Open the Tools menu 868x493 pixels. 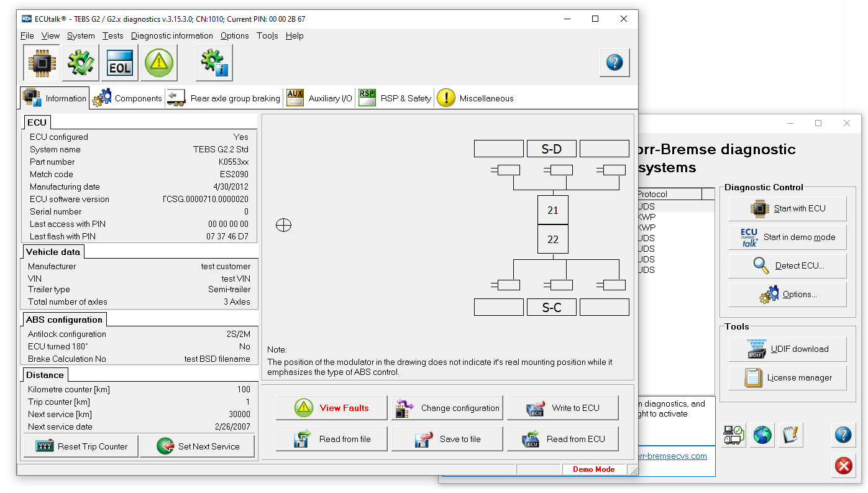tap(267, 35)
